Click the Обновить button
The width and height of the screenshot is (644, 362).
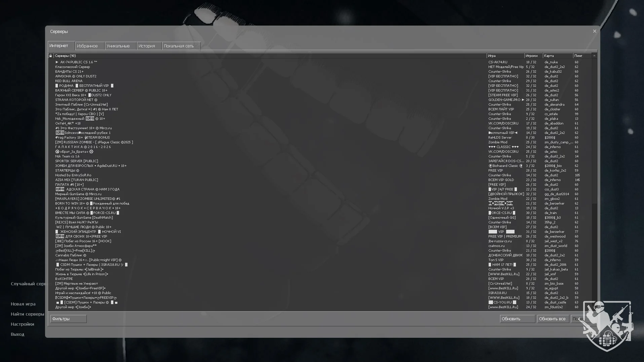click(517, 319)
